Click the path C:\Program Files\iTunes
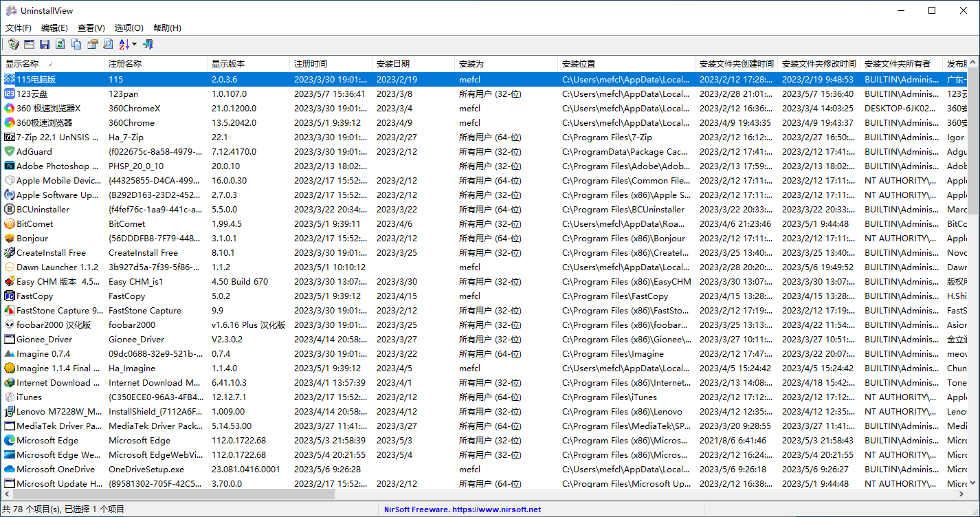 [609, 397]
